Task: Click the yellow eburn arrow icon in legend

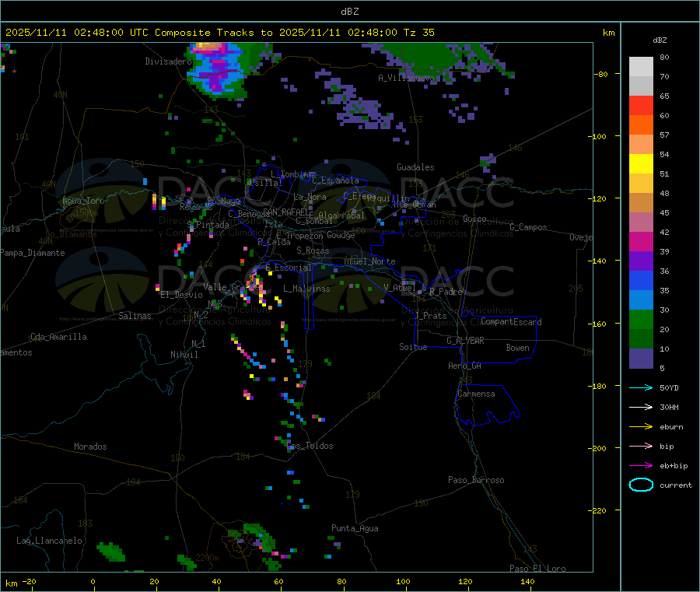Action: [x=641, y=427]
